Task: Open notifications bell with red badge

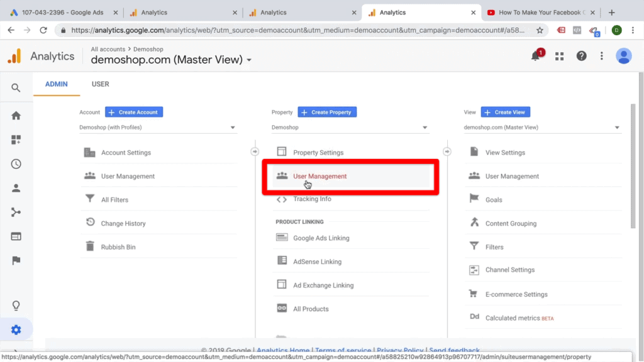Action: pyautogui.click(x=536, y=55)
